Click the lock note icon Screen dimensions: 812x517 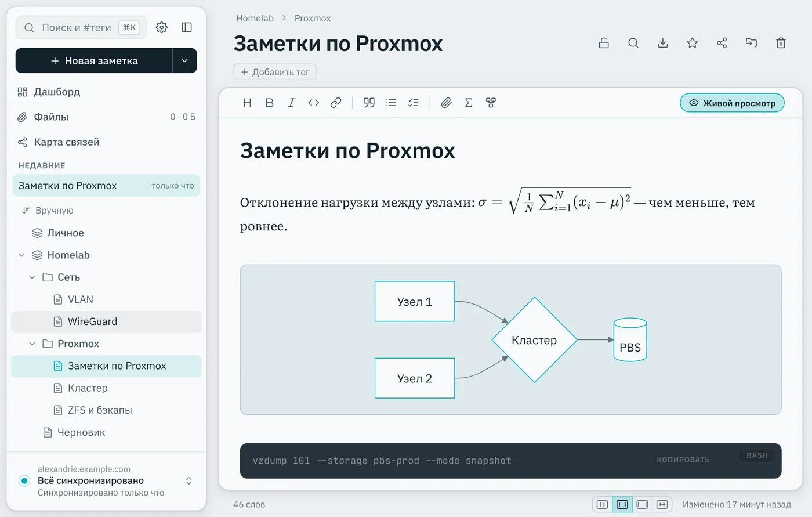[x=604, y=43]
